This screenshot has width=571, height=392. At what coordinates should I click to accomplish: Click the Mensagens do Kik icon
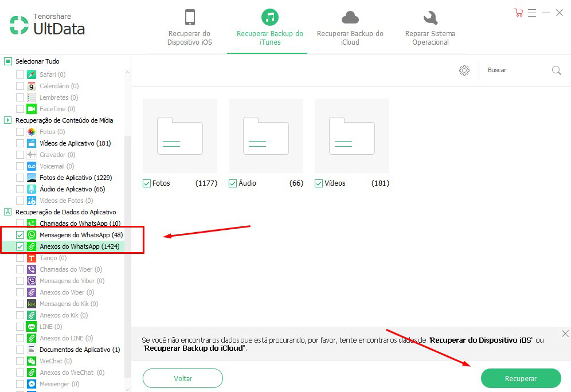[32, 304]
